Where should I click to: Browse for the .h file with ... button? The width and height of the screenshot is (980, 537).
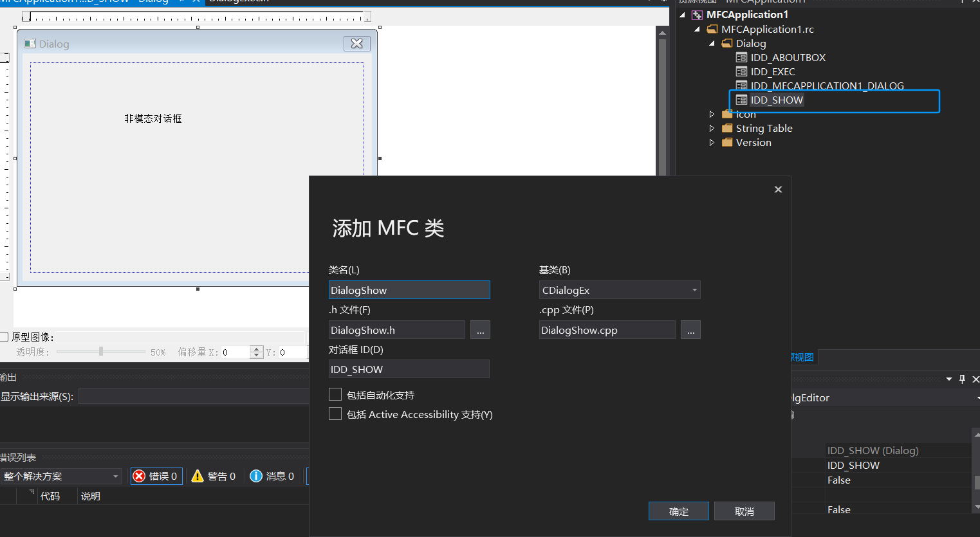[480, 330]
